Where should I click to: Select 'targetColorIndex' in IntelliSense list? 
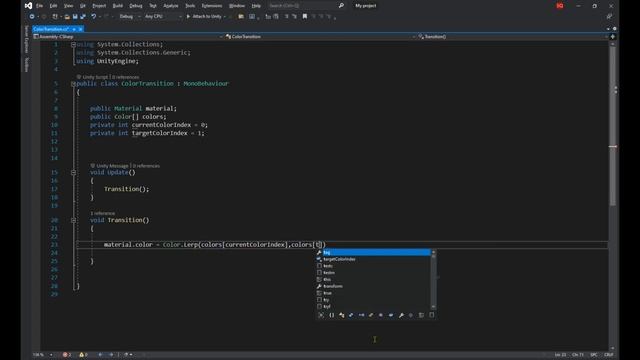pos(373,259)
